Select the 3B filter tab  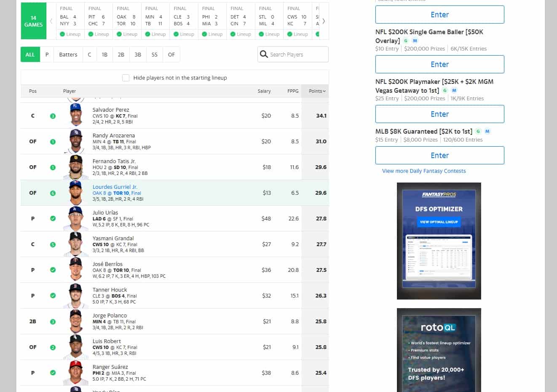(138, 54)
